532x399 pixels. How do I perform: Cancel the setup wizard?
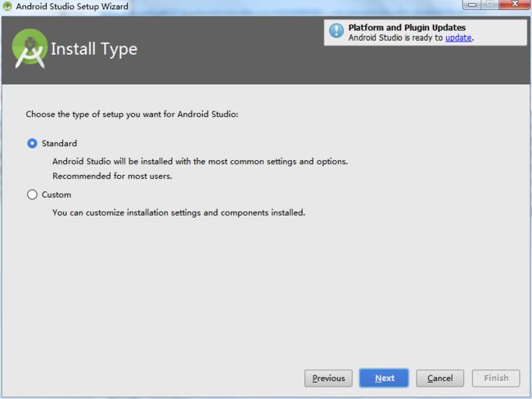(440, 378)
